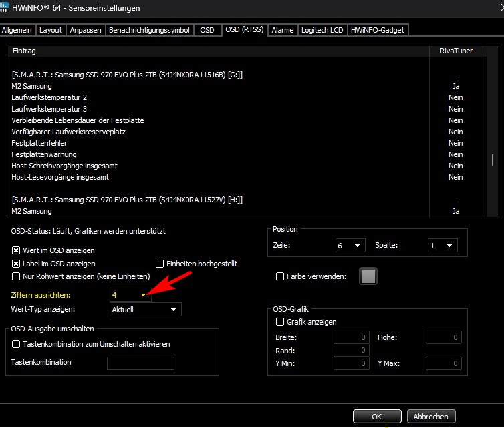Open the Alarme tab
The image size is (504, 428).
pyautogui.click(x=283, y=30)
